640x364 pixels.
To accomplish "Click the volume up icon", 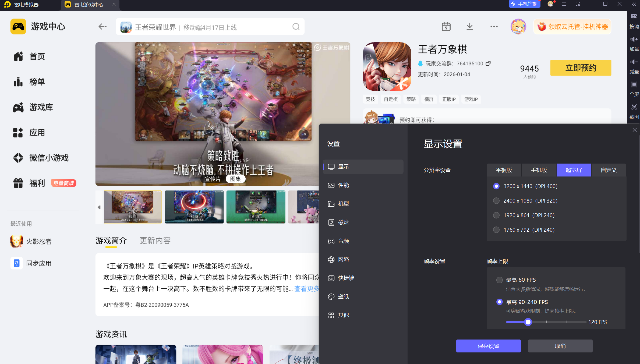I will 634,40.
